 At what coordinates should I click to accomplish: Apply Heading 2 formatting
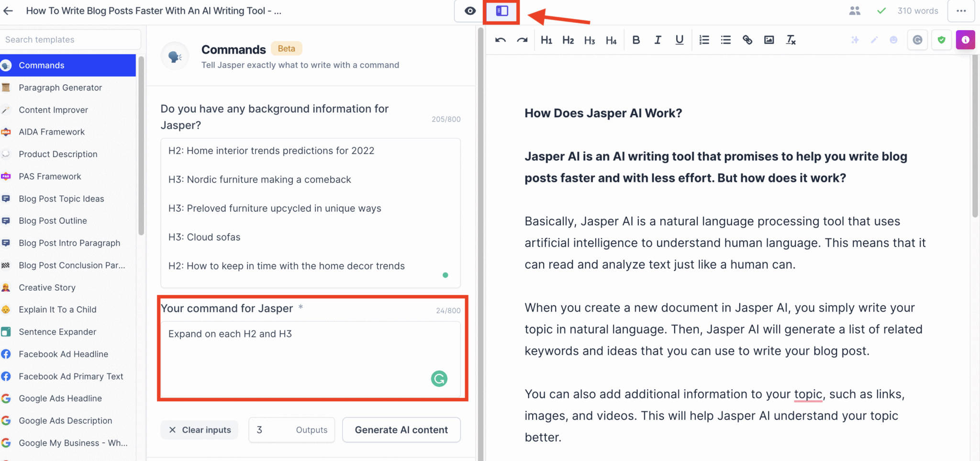[x=567, y=40]
